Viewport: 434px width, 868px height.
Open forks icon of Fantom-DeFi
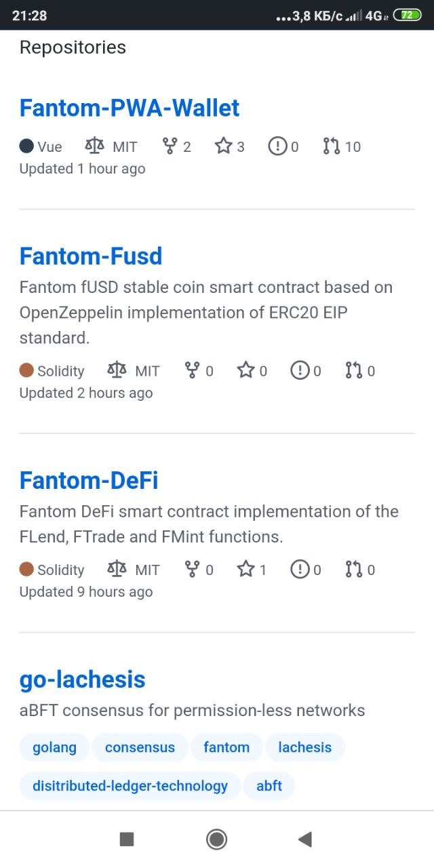click(192, 569)
